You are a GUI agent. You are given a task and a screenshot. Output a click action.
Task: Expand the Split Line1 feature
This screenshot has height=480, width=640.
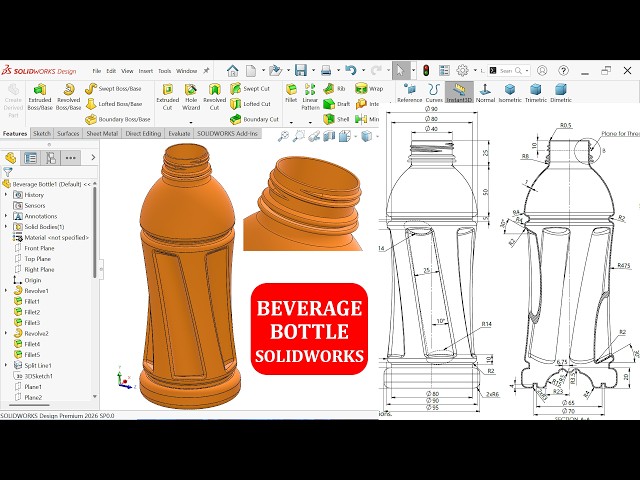click(6, 365)
